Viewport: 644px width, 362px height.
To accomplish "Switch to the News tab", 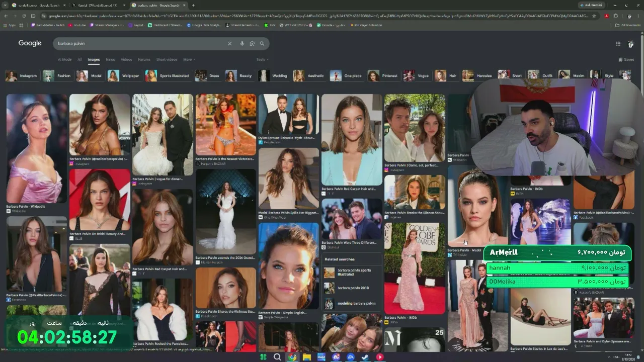I will tap(110, 59).
